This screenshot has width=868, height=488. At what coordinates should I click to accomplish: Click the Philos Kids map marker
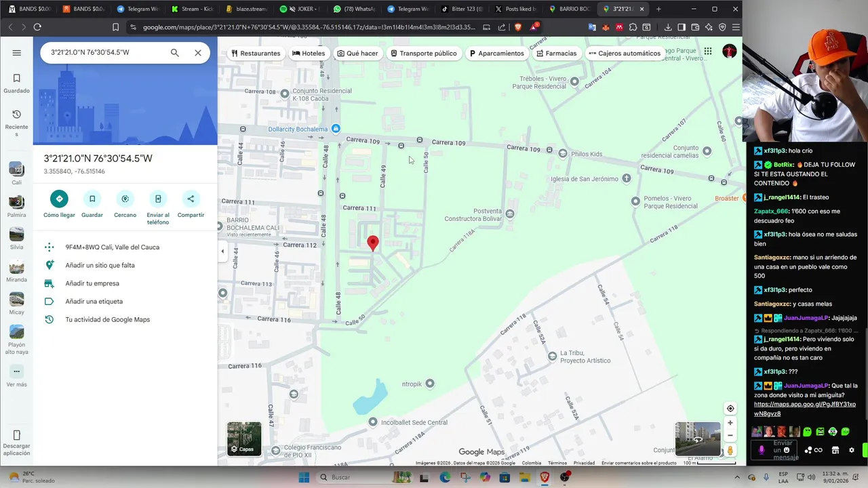pyautogui.click(x=562, y=154)
